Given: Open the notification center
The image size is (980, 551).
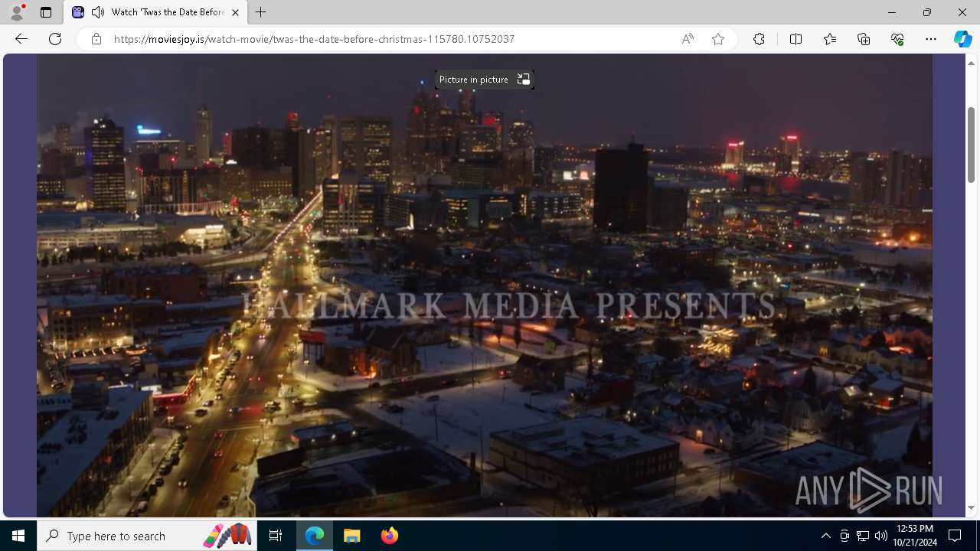Looking at the screenshot, I should [955, 536].
